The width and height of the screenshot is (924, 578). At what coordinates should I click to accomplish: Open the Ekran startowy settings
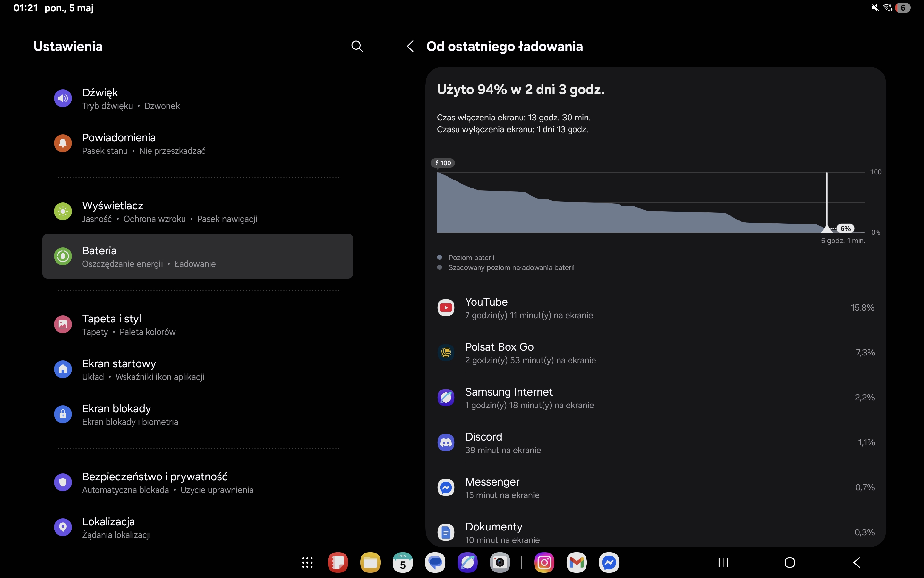198,370
